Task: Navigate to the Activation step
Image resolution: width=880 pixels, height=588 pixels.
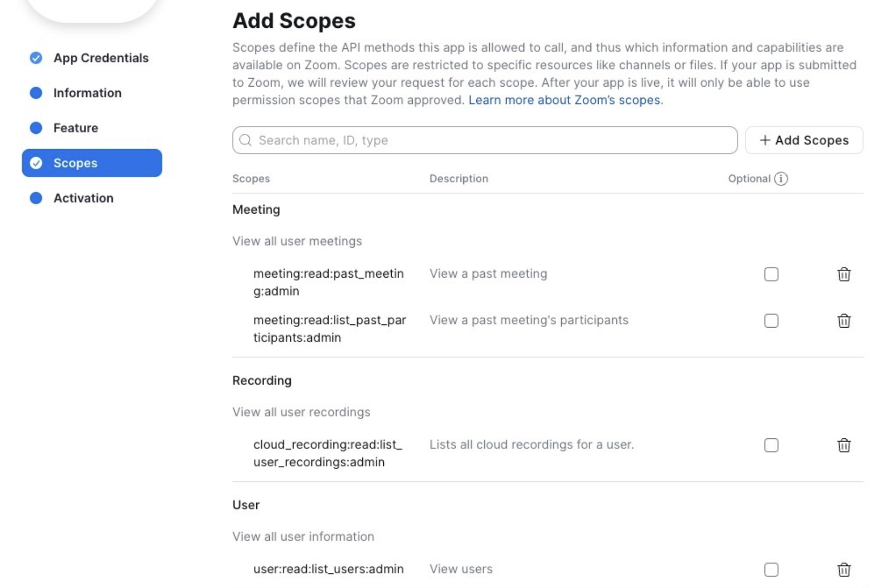Action: (x=83, y=198)
